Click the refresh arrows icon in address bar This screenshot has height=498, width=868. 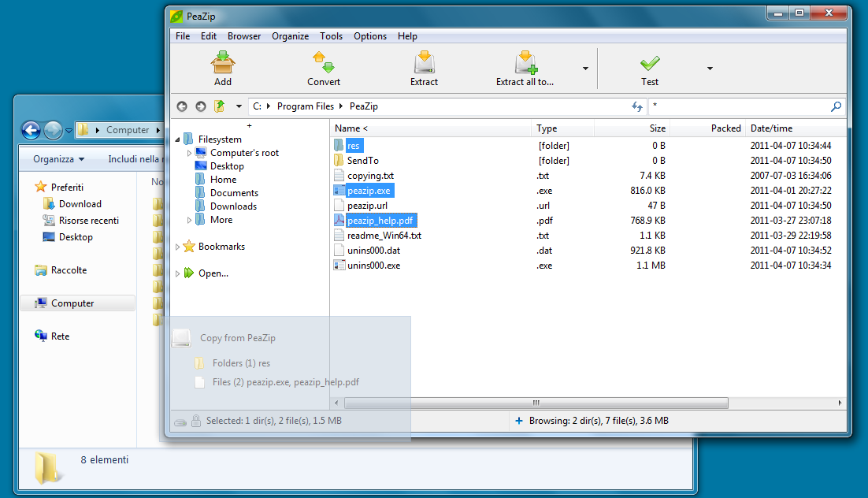[x=637, y=106]
